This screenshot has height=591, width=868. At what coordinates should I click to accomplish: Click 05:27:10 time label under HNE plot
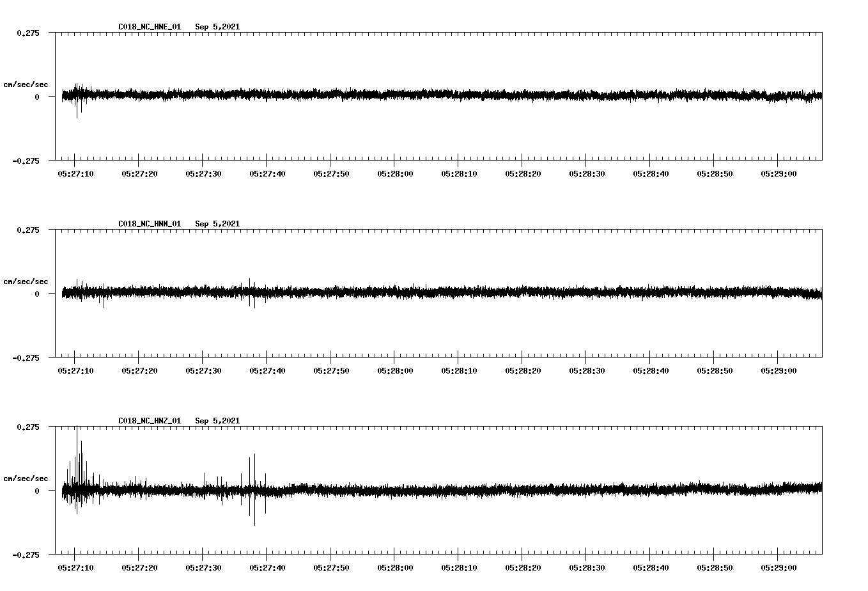click(x=75, y=173)
